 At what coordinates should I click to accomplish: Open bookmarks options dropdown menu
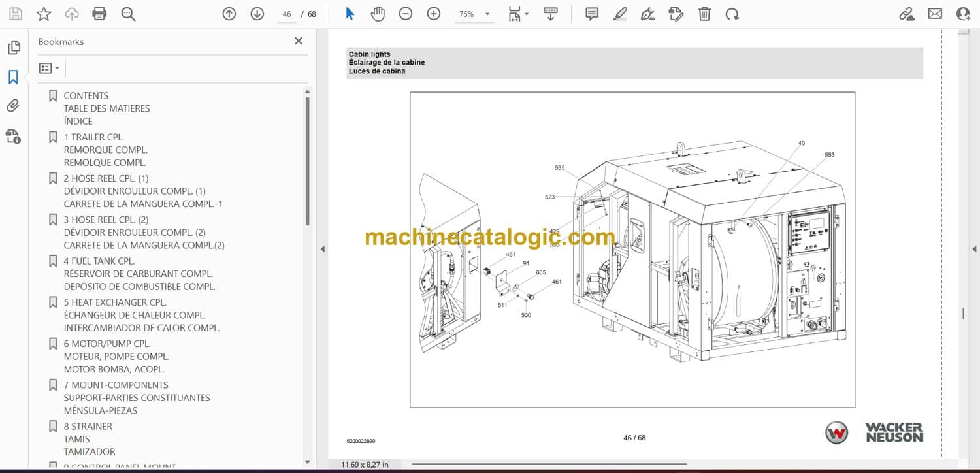[49, 68]
